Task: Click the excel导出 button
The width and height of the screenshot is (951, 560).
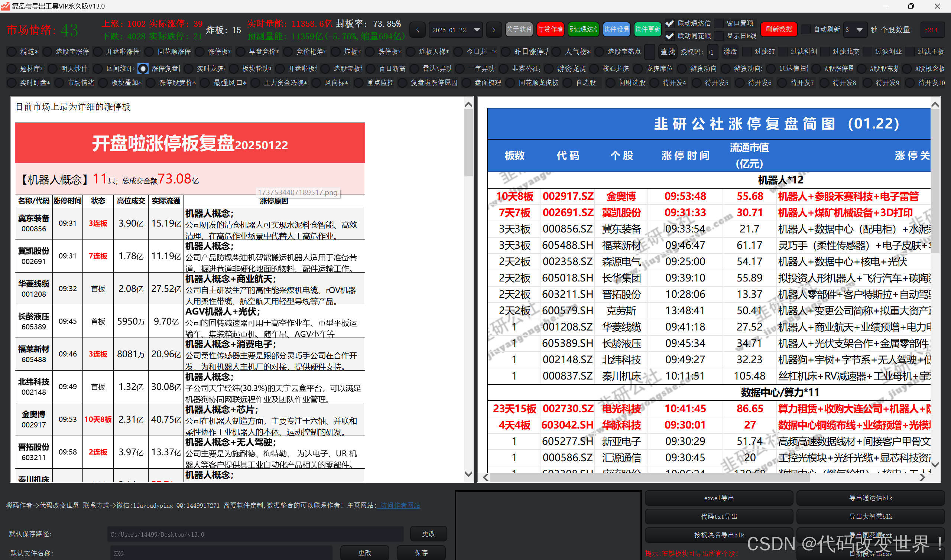Action: point(718,498)
